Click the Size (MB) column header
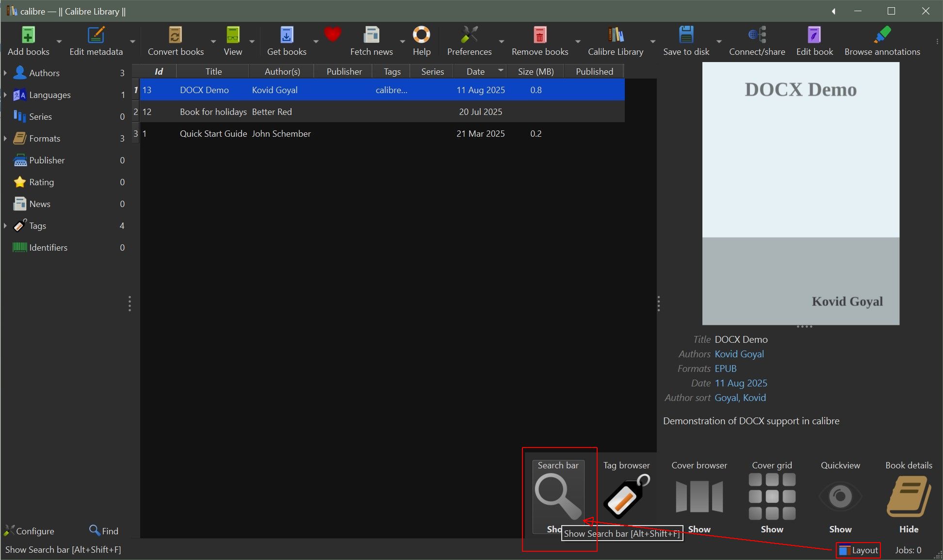The width and height of the screenshot is (943, 560). tap(535, 71)
